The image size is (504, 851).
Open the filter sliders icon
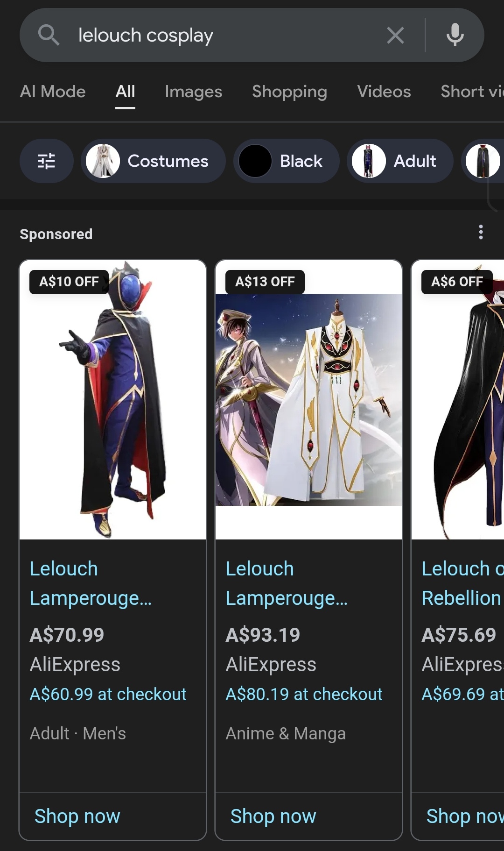[47, 161]
